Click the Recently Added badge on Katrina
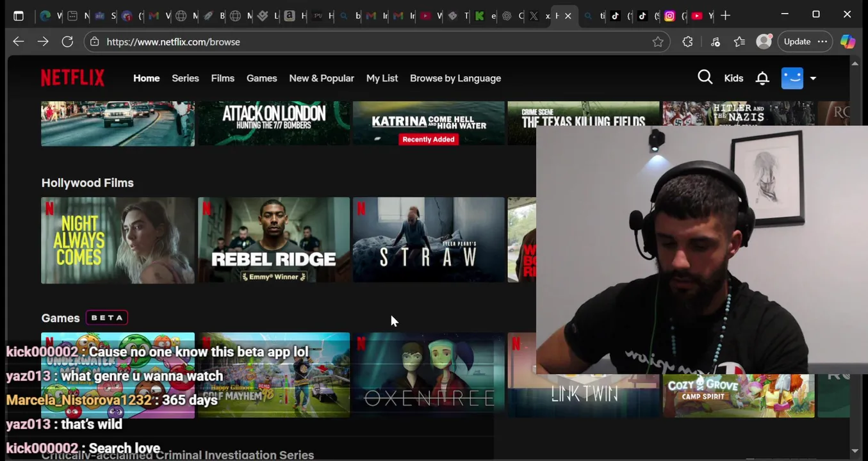The width and height of the screenshot is (868, 461). [x=429, y=139]
